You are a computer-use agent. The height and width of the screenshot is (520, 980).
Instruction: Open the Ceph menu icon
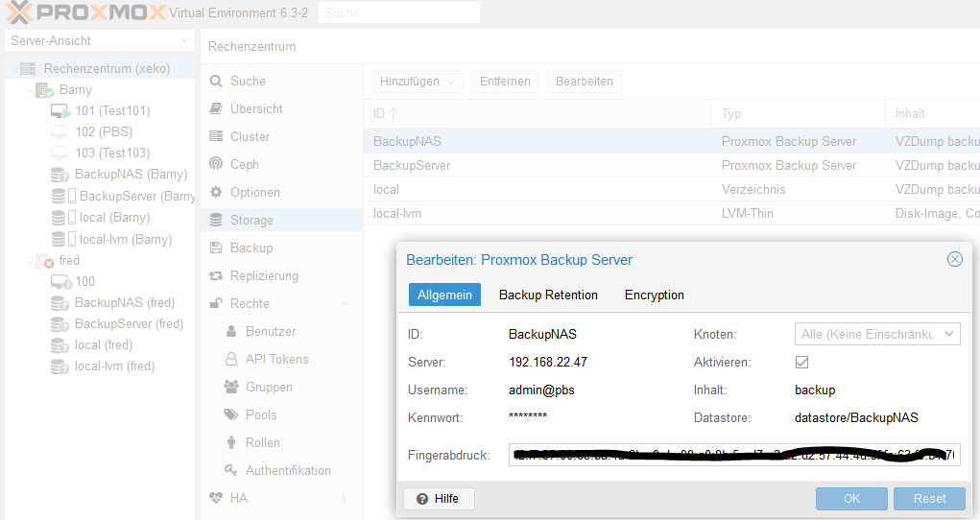[x=216, y=164]
